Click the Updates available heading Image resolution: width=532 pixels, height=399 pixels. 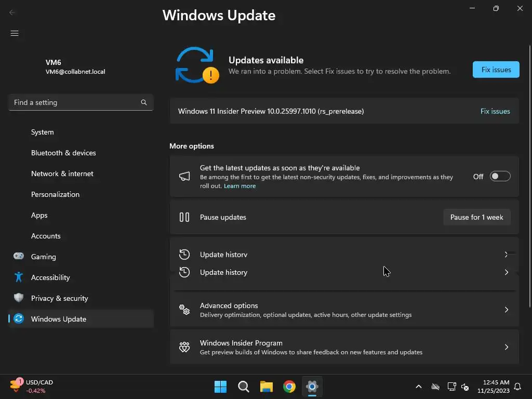coord(266,60)
